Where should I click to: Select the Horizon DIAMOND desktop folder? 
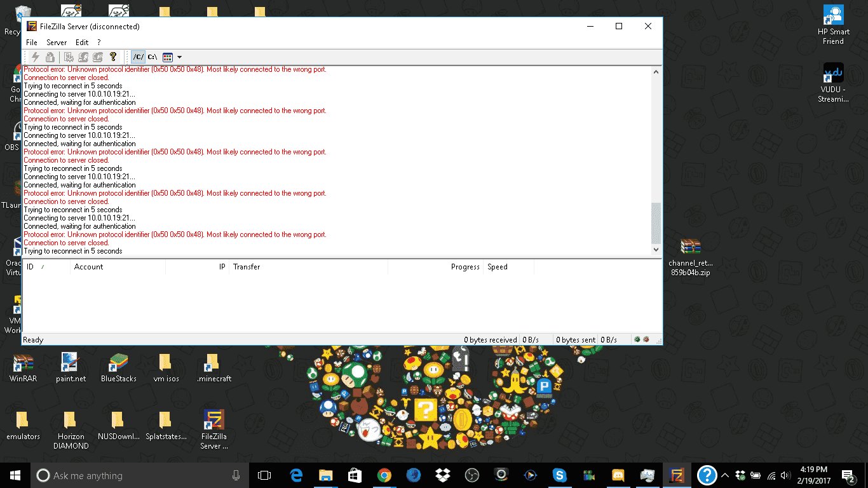point(71,430)
